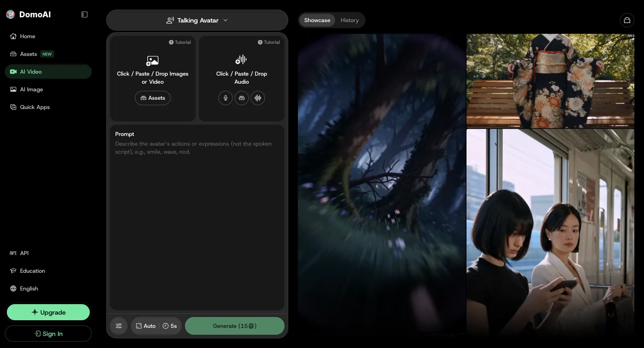
Task: Open Tutorial for audio upload
Action: [x=269, y=42]
